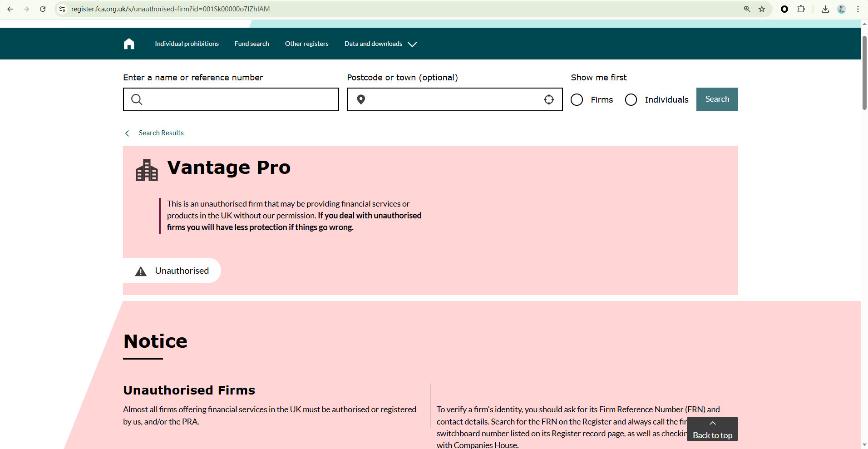Screen dimensions: 868x449
Task: Select the Firms radio button
Action: click(577, 100)
